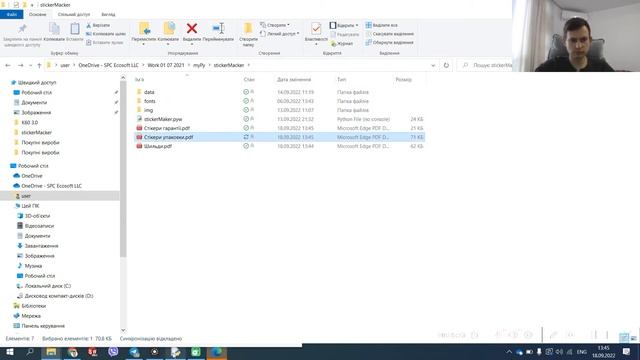Open recent locations dropdown arrow

(30, 65)
